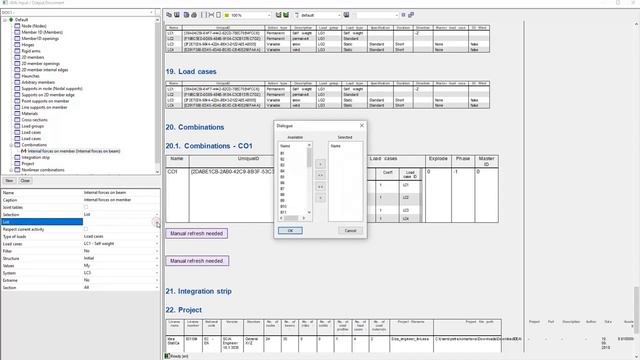
Task: Collapse the Default tree root
Action: pos(5,20)
